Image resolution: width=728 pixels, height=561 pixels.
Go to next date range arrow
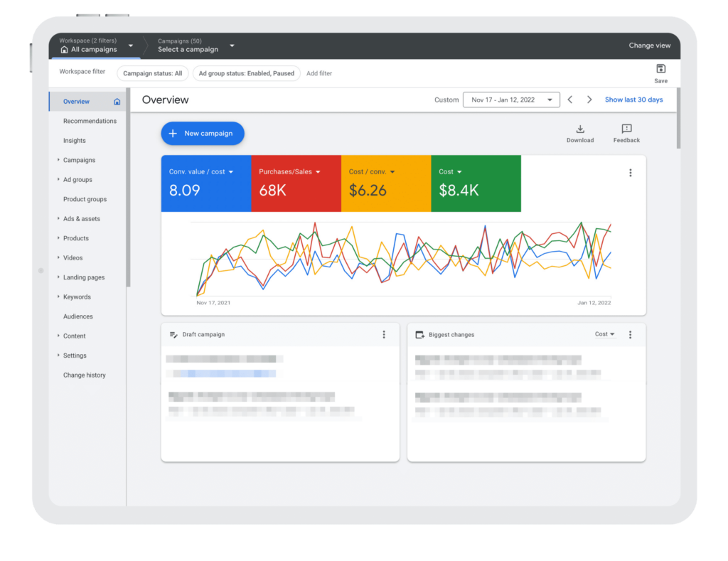[589, 100]
